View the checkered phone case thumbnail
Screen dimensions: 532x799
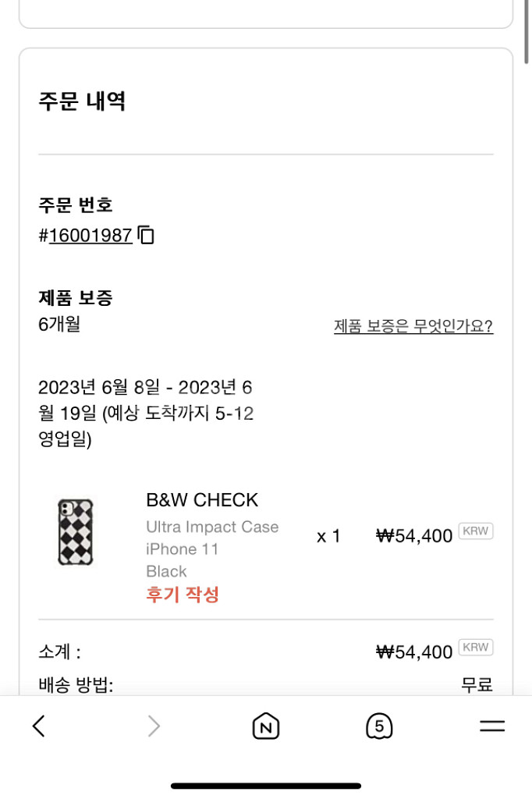pyautogui.click(x=76, y=532)
